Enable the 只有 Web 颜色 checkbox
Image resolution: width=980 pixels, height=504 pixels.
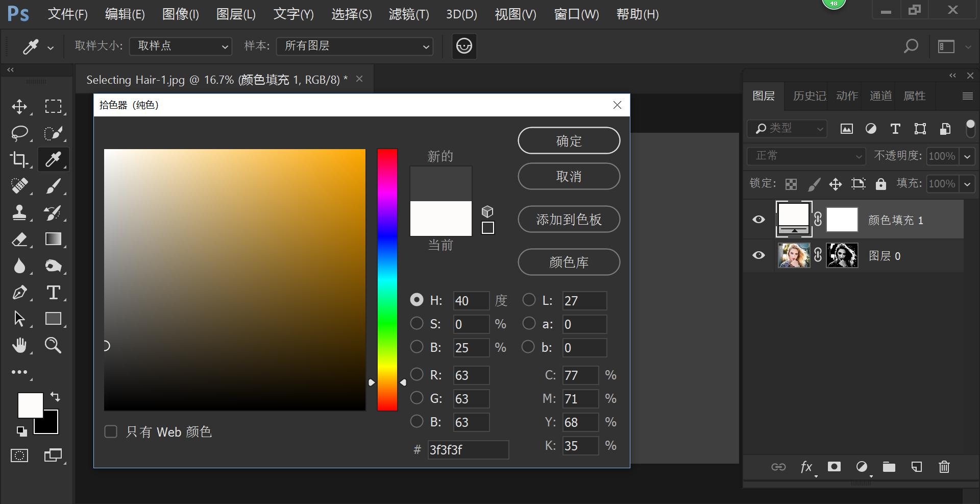click(x=111, y=431)
